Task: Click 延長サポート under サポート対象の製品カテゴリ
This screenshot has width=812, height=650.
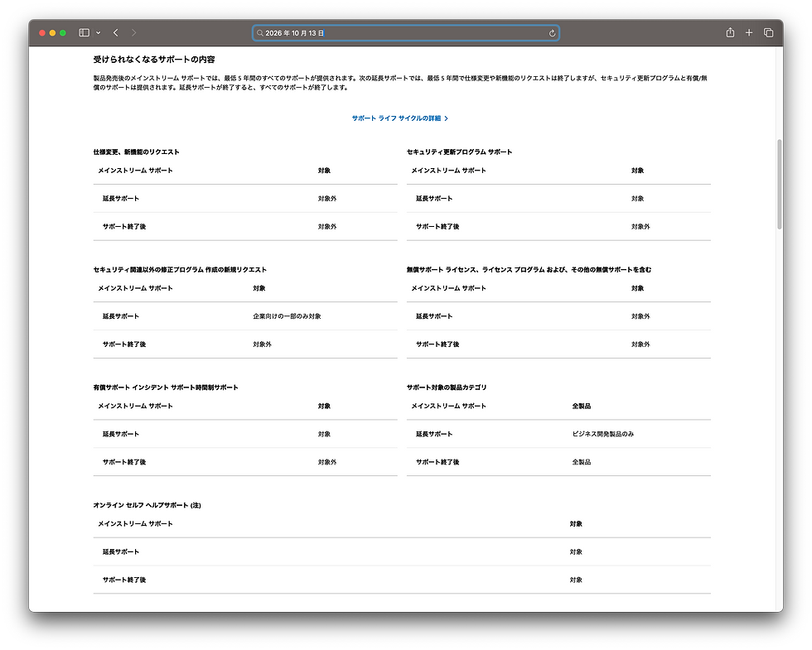Action: pos(434,434)
